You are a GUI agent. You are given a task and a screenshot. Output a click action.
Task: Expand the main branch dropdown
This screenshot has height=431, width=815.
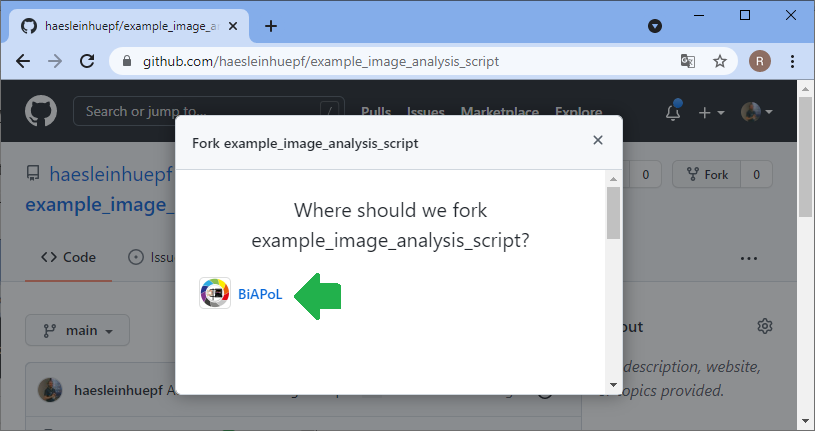click(x=77, y=330)
